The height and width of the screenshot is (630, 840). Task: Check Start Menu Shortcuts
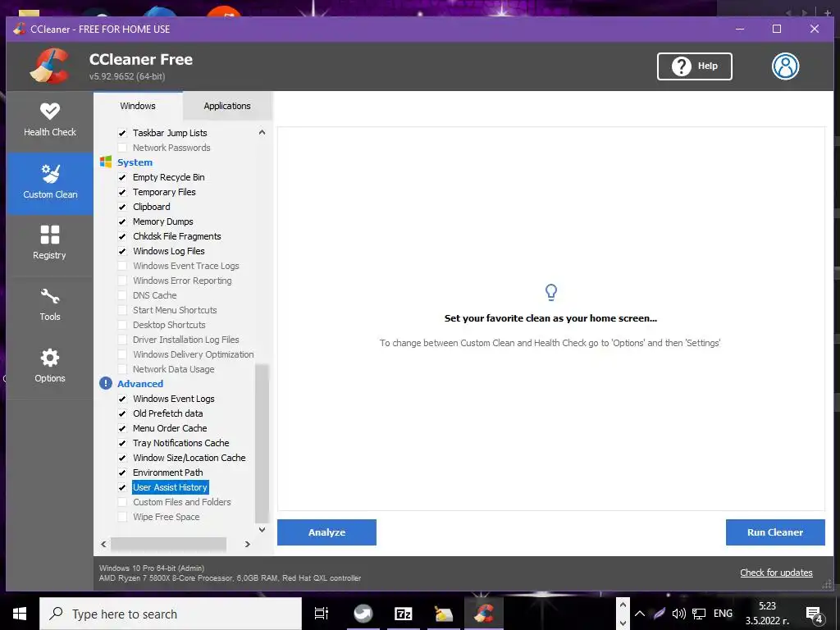pyautogui.click(x=122, y=310)
